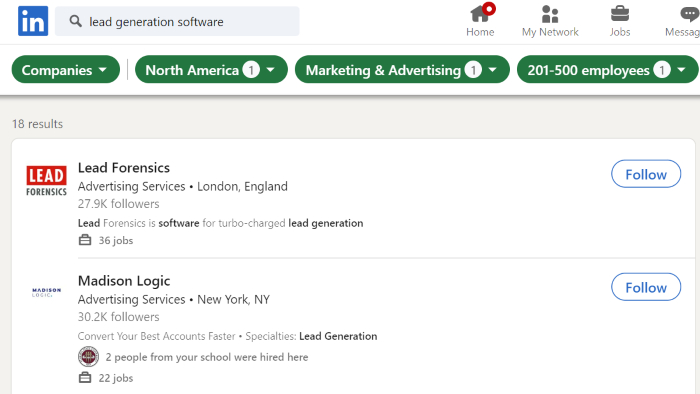Click the LinkedIn logo icon

(33, 21)
